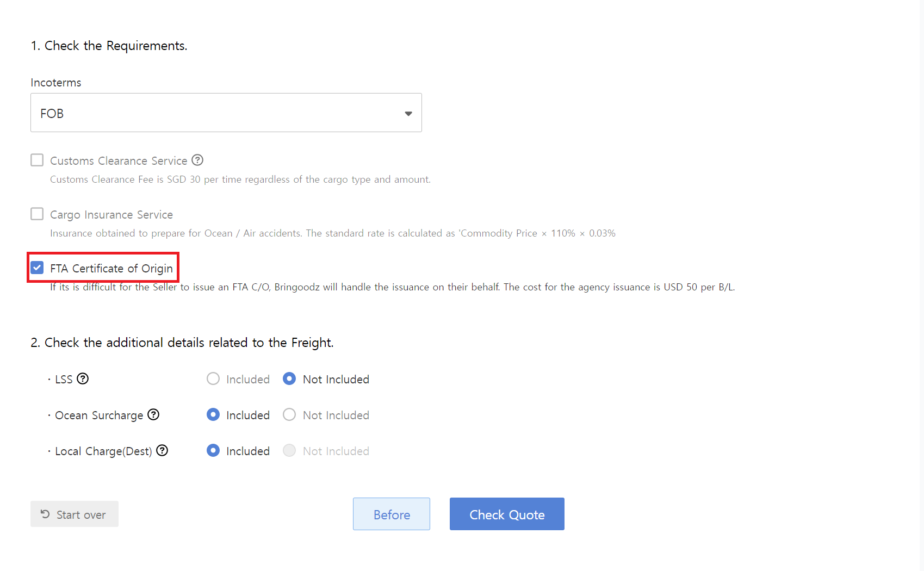Open Customs Clearance Service help tooltip icon
Screen dimensions: 924x571
click(x=197, y=160)
